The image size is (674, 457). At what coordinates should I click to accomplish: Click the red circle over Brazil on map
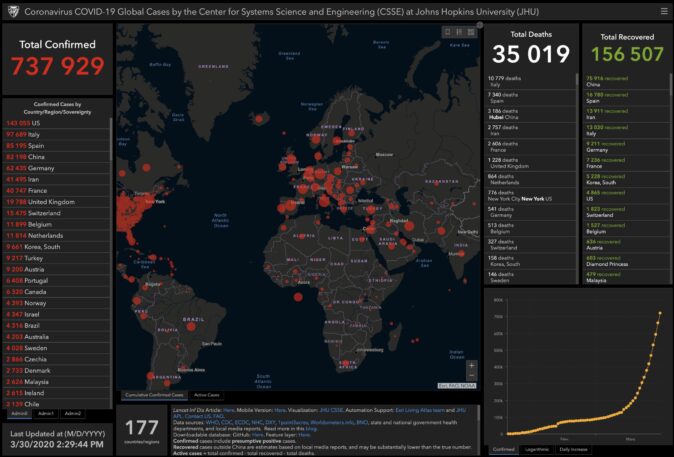pos(191,327)
